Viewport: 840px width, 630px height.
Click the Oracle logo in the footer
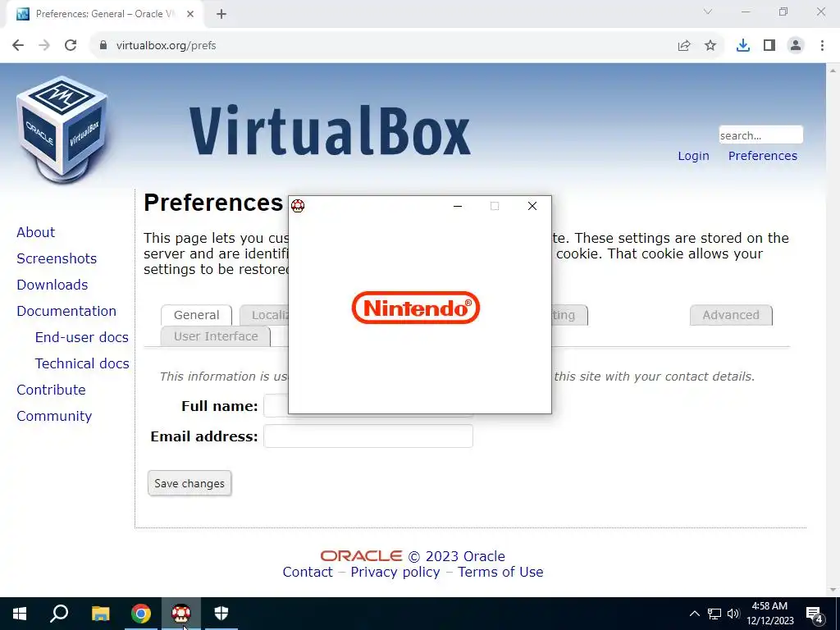coord(361,556)
